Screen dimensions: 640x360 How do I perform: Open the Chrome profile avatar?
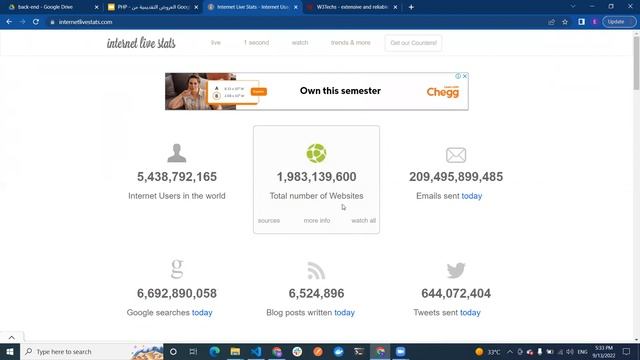pyautogui.click(x=595, y=22)
